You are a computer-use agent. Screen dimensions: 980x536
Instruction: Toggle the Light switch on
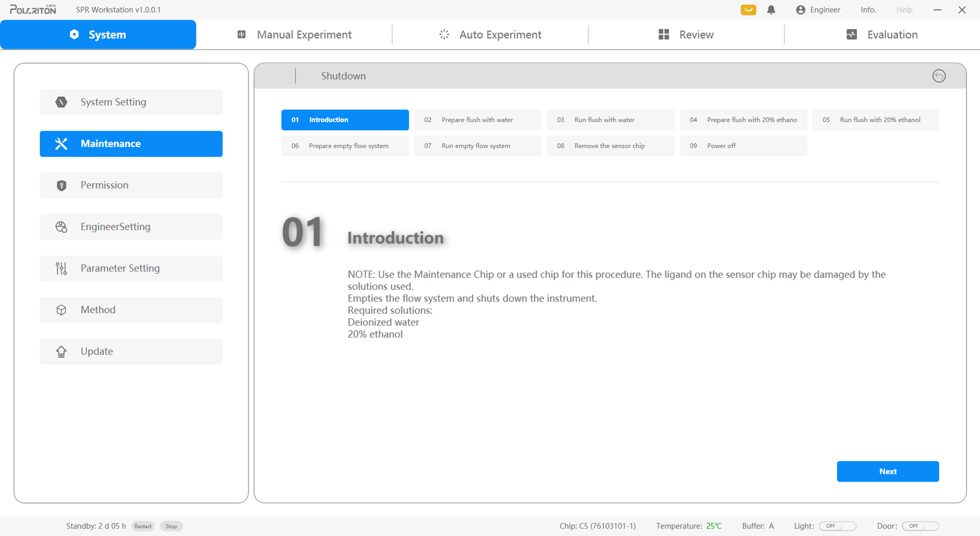click(x=837, y=526)
